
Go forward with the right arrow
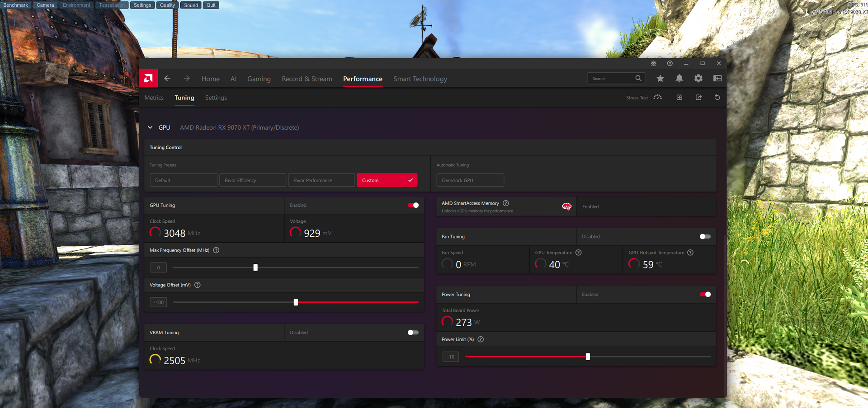[187, 79]
